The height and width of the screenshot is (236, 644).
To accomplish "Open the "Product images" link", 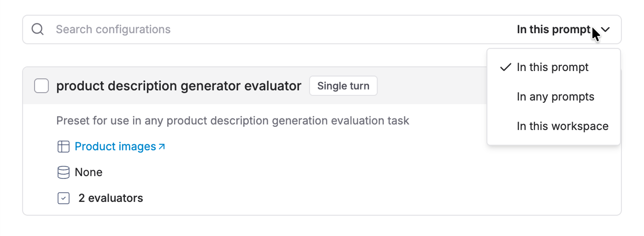I will click(115, 147).
